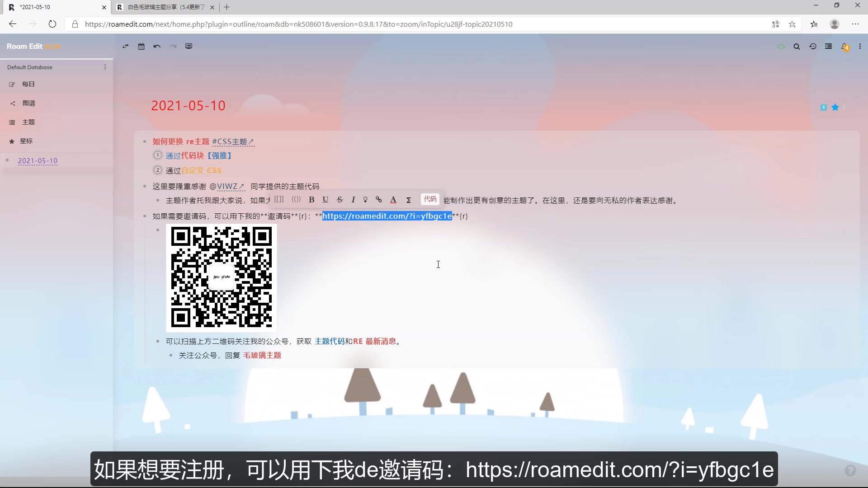
Task: Collapse bullet of 这里要隆重感谢 block
Action: [145, 186]
